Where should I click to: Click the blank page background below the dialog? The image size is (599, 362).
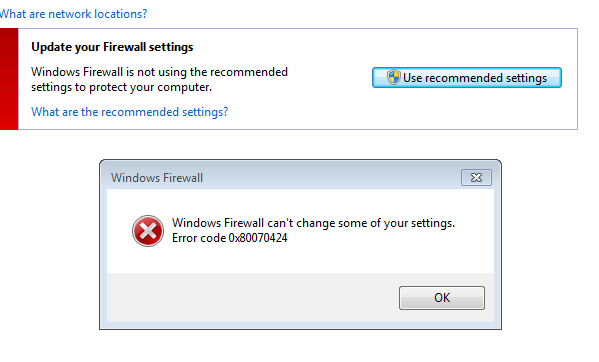(300, 346)
